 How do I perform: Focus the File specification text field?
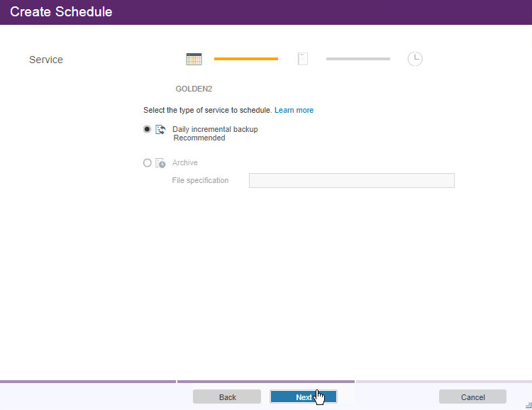click(351, 180)
